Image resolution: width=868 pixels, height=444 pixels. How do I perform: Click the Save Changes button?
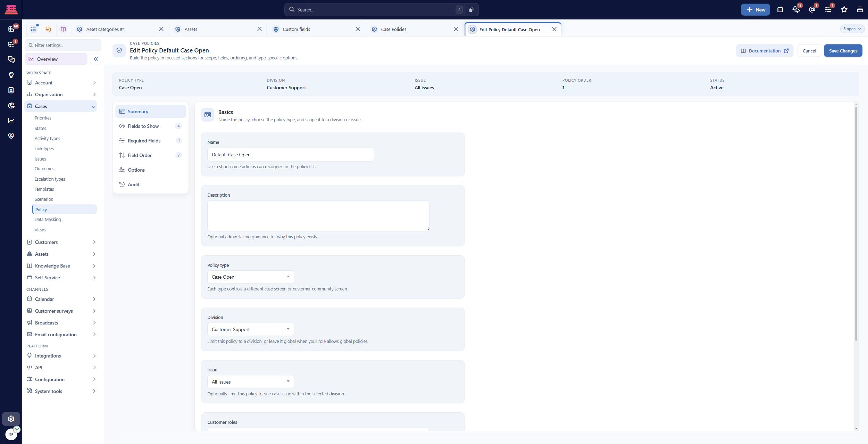(843, 51)
